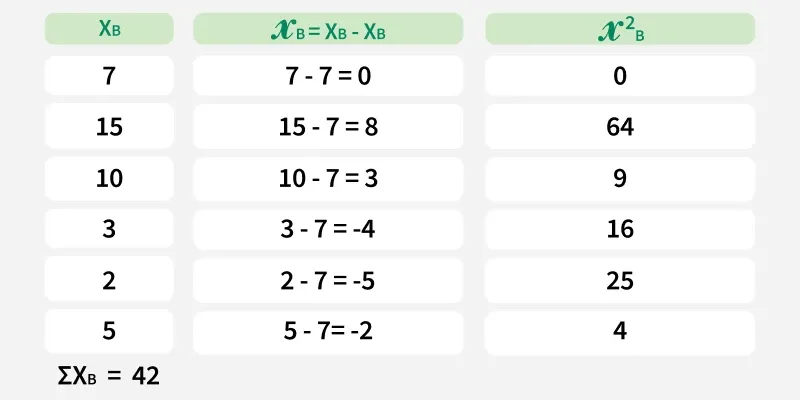Screen dimensions: 800x400
Task: Select the squared value 9 cell
Action: pyautogui.click(x=620, y=178)
